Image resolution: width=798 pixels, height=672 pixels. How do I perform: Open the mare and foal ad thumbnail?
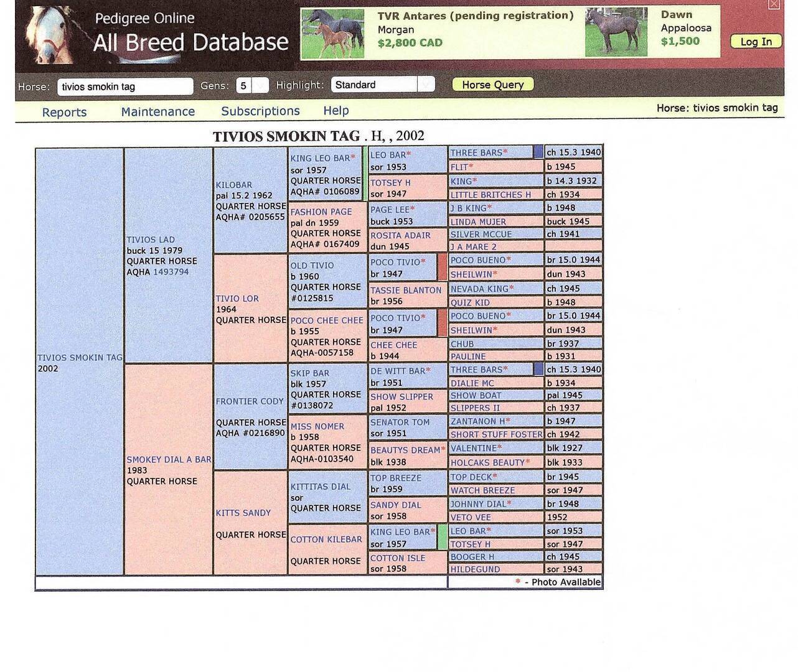pos(332,34)
